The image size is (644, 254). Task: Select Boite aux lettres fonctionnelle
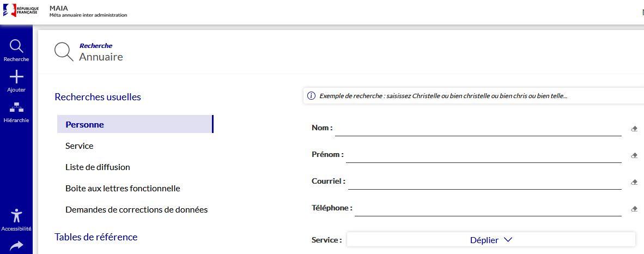(123, 189)
